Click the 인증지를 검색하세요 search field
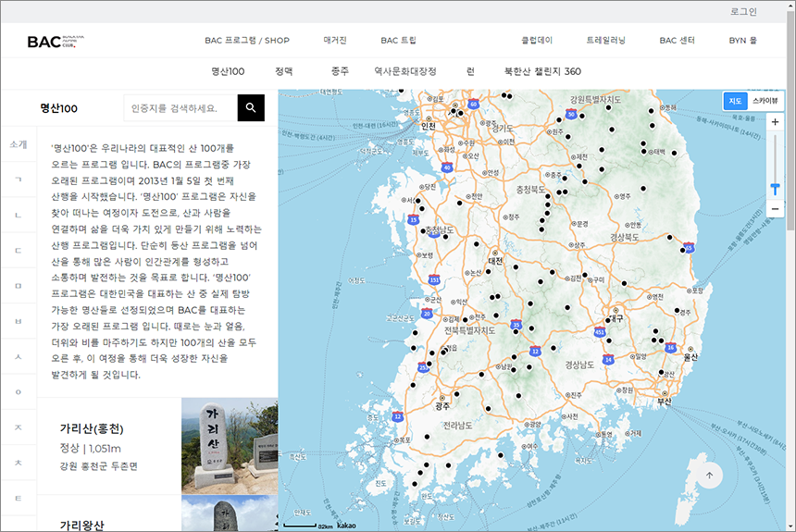Screen dimensions: 796x532 tap(180, 107)
